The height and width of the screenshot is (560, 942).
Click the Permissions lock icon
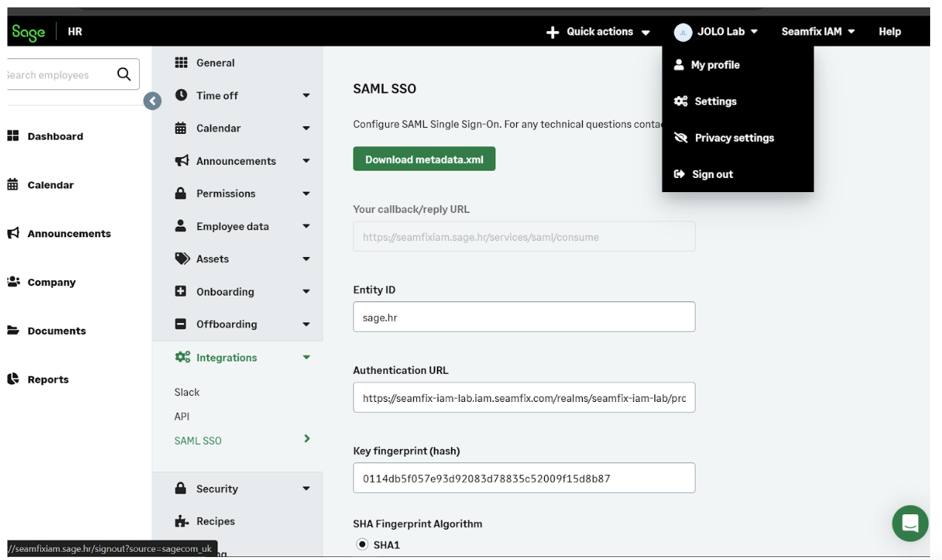180,193
